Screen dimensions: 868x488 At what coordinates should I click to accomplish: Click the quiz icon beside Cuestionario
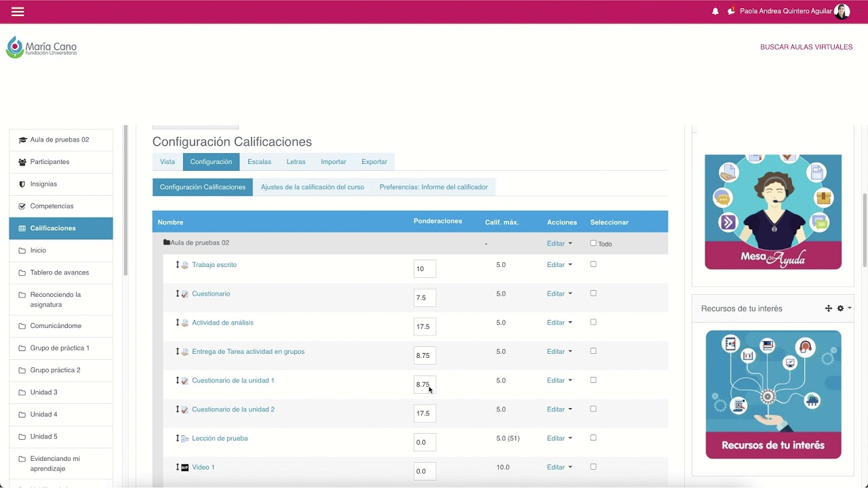click(185, 294)
